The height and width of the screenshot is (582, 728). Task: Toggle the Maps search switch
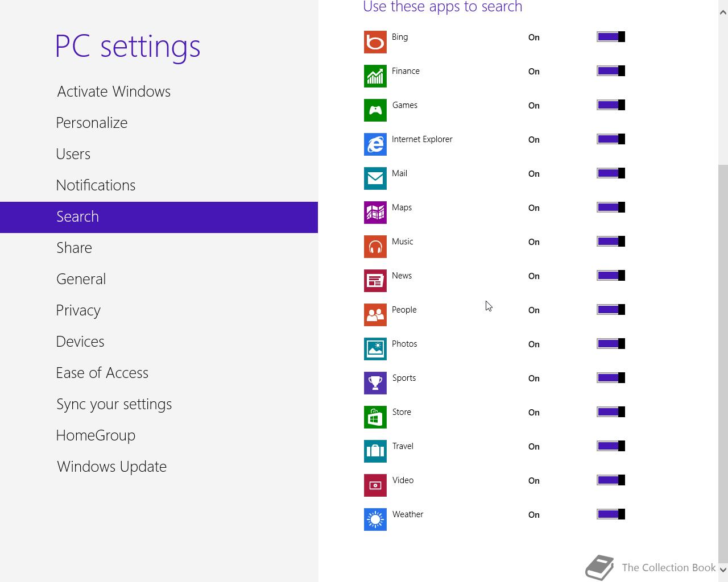pos(611,207)
